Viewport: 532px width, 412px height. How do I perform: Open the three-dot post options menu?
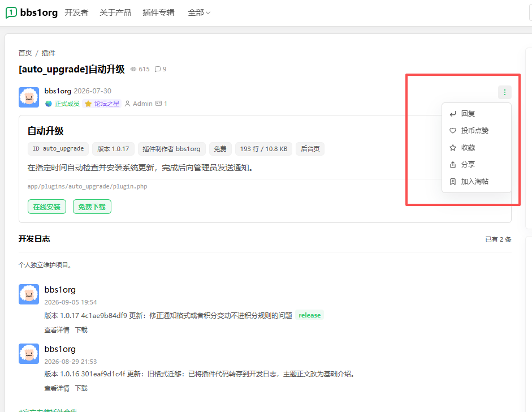504,92
